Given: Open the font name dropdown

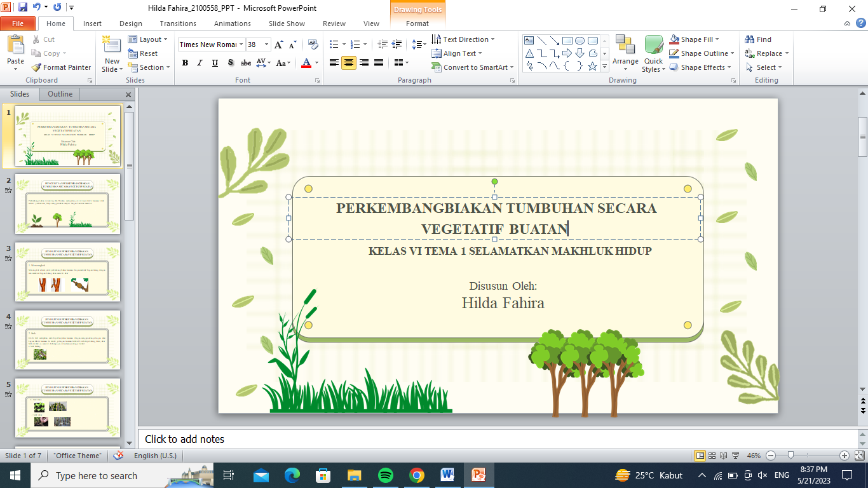Looking at the screenshot, I should click(x=241, y=44).
